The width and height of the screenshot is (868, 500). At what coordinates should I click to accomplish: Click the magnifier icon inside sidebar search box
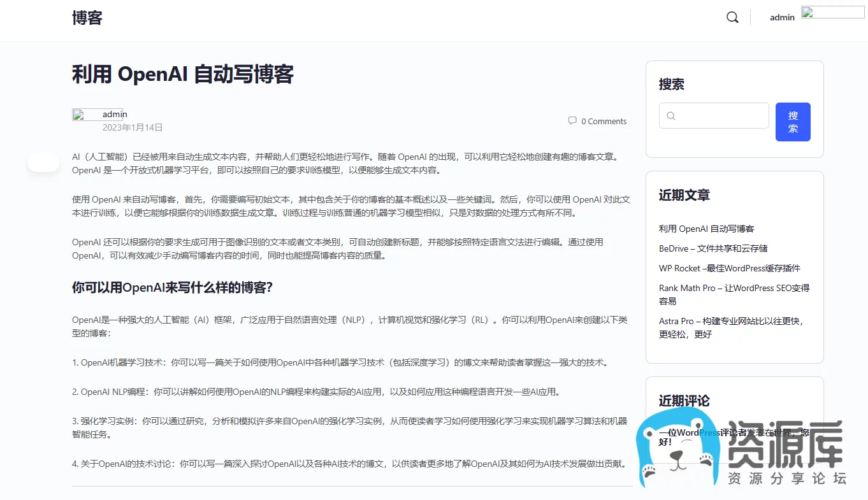coord(671,116)
